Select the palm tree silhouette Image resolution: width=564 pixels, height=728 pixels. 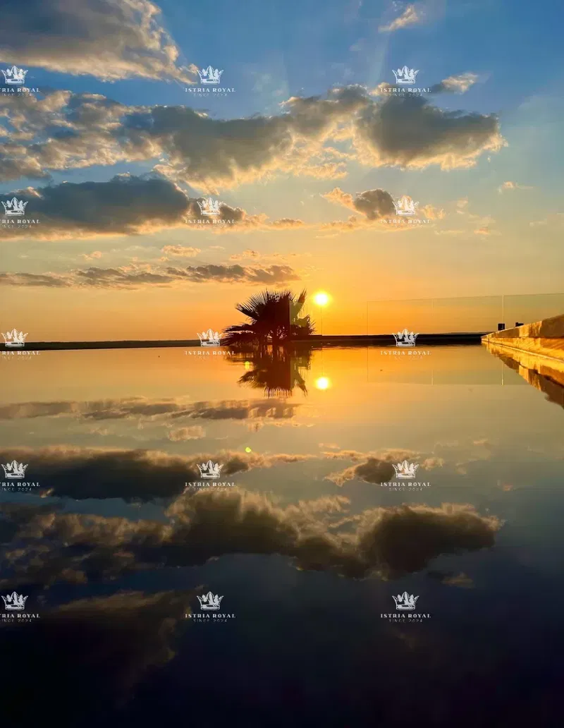[x=269, y=318]
